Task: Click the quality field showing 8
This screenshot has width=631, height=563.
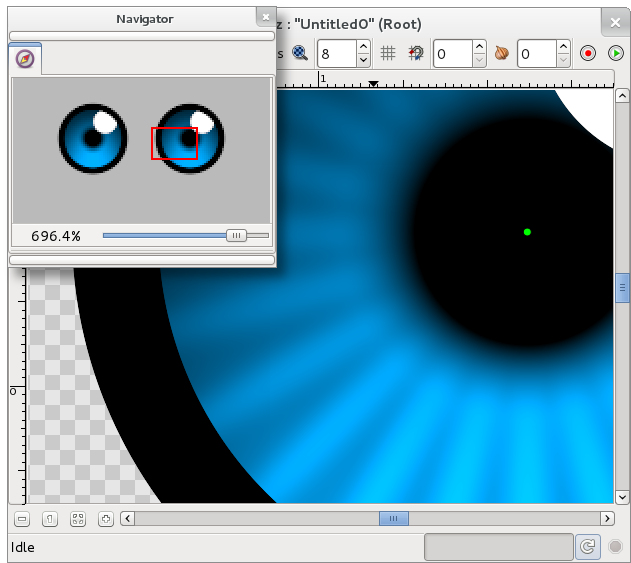Action: pyautogui.click(x=337, y=54)
